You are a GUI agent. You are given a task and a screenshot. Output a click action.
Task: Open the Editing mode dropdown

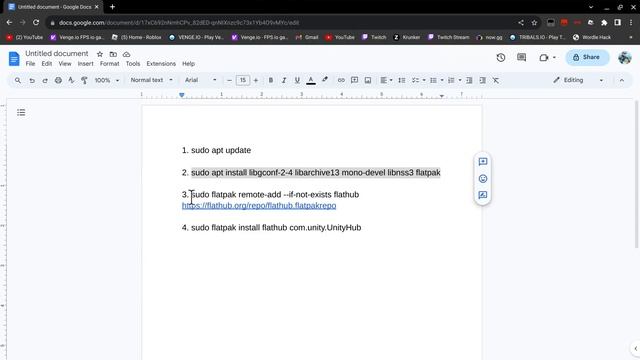[578, 80]
